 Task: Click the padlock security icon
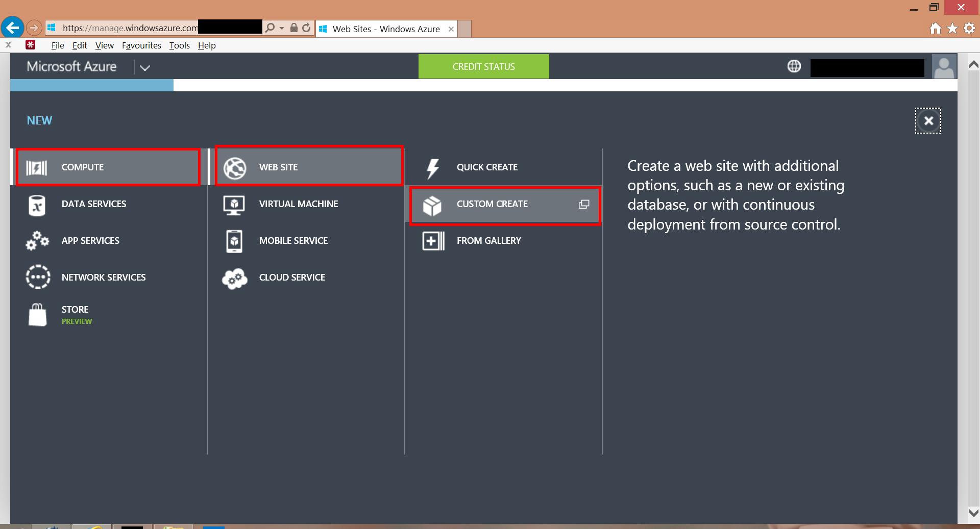[x=294, y=28]
